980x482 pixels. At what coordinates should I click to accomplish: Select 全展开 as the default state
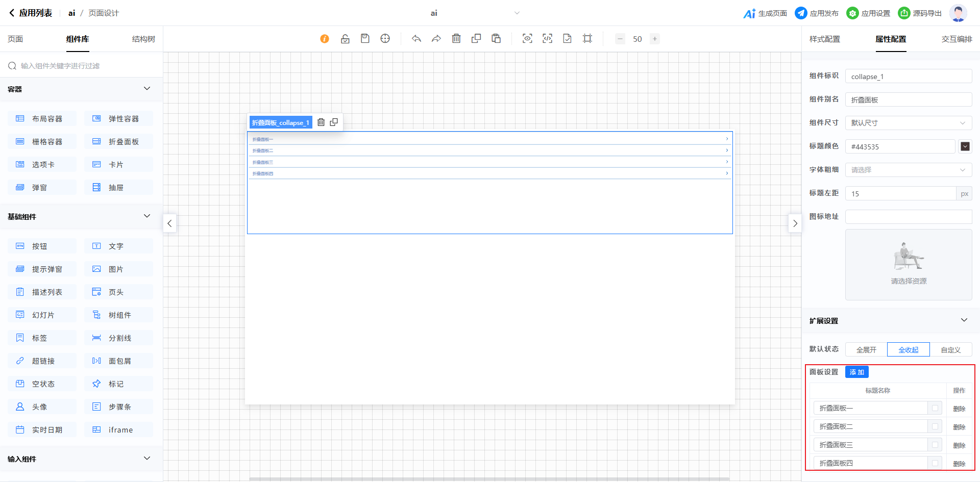866,350
